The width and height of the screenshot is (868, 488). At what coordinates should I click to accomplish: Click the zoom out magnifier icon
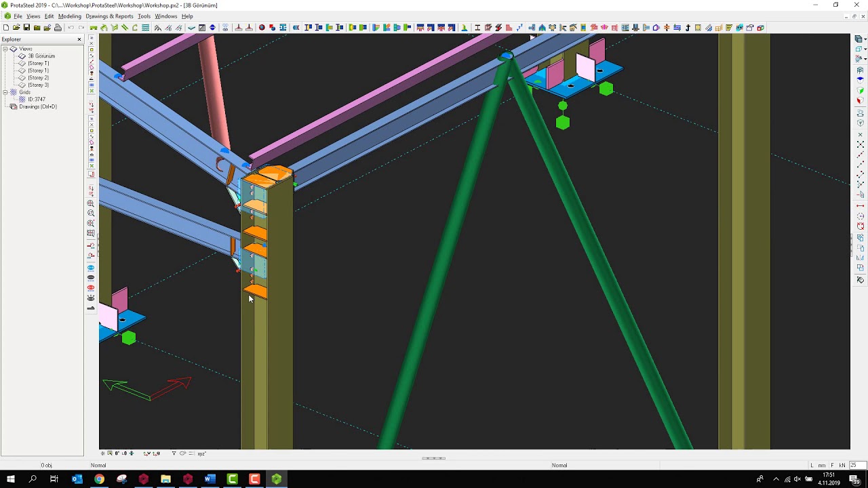(x=91, y=223)
